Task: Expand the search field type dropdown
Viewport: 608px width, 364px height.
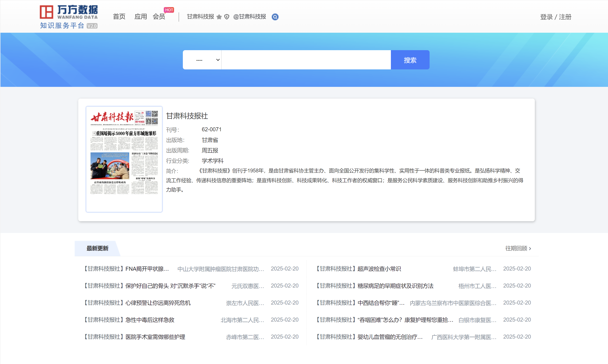Action: click(x=202, y=60)
